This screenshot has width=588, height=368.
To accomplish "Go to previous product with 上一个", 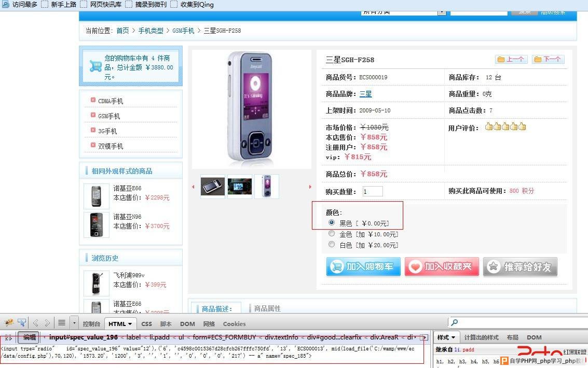I will pyautogui.click(x=511, y=59).
